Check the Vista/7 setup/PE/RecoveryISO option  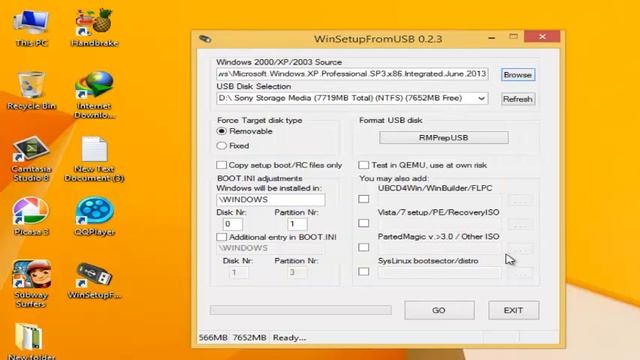363,223
